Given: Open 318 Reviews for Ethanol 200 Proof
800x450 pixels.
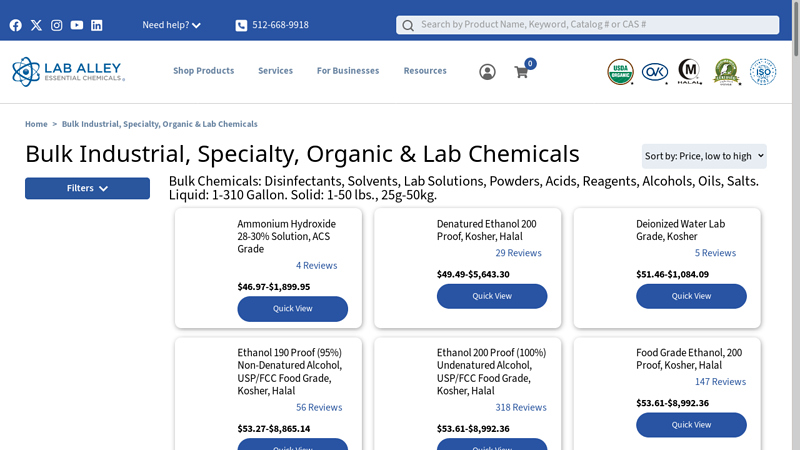Looking at the screenshot, I should tap(521, 407).
